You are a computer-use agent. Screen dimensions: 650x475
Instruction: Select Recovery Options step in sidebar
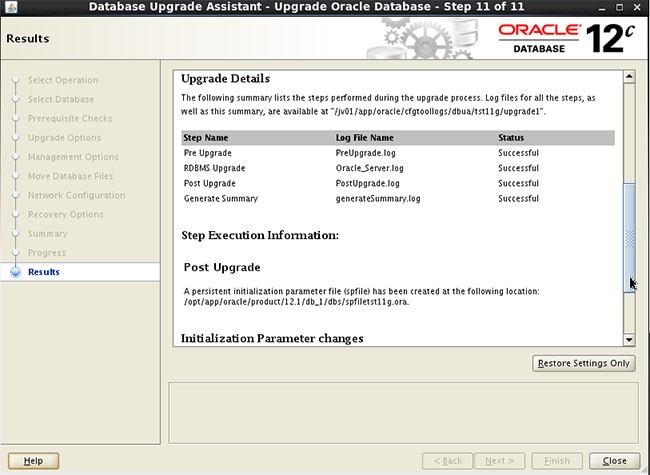point(66,215)
